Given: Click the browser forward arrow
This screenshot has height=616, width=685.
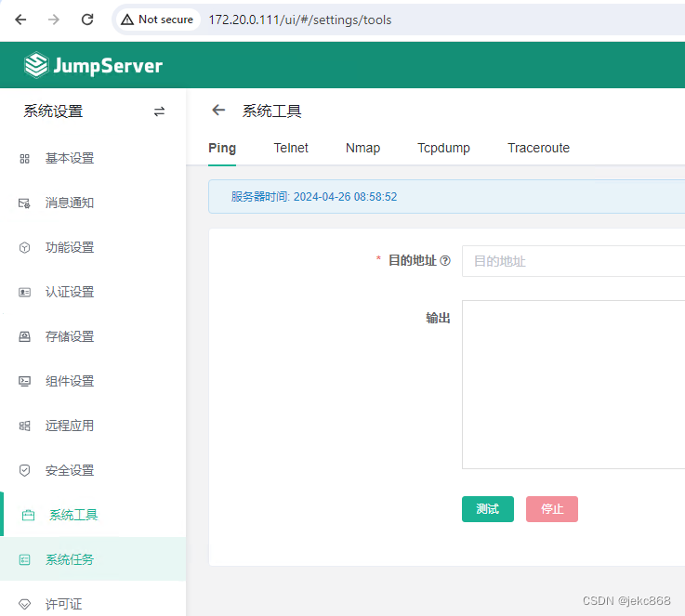Looking at the screenshot, I should point(54,20).
